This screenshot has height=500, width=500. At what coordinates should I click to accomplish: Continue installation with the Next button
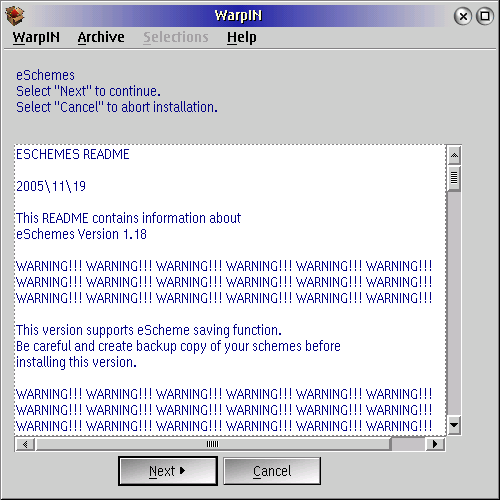[x=168, y=471]
